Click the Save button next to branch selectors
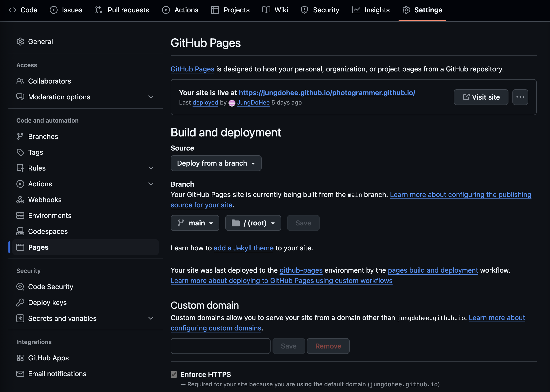Viewport: 550px width, 392px height. 303,223
